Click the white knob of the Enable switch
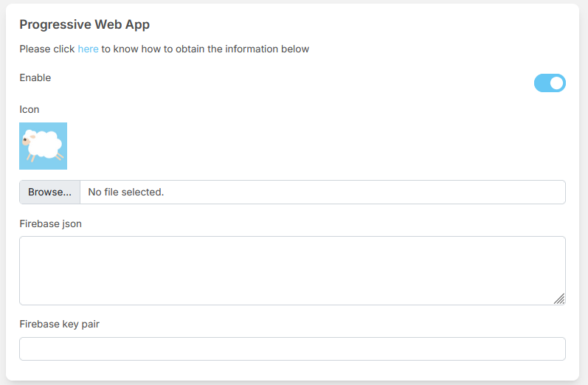588x385 pixels. point(557,83)
